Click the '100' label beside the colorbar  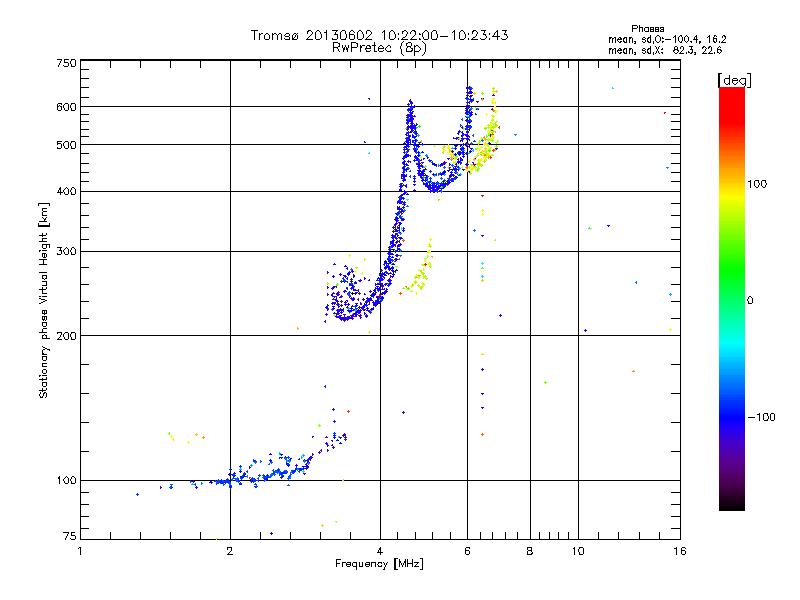click(757, 184)
